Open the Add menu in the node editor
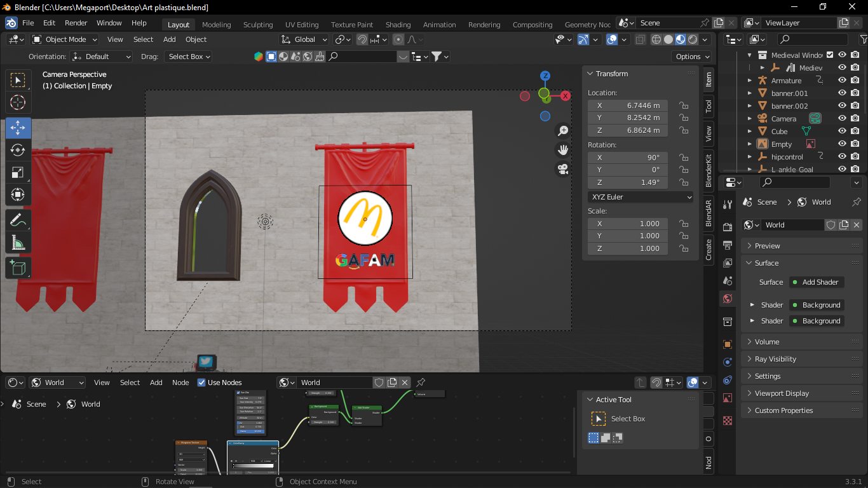 (156, 383)
